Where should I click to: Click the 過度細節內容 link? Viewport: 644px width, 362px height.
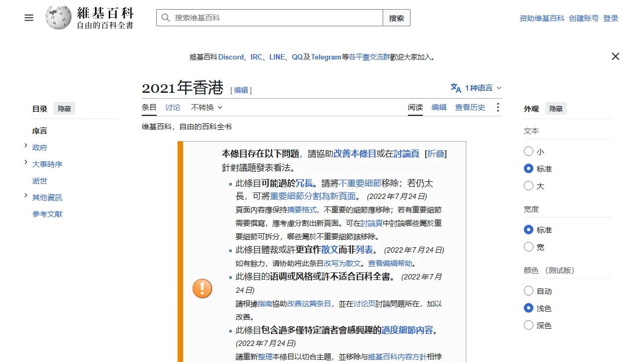click(x=407, y=330)
